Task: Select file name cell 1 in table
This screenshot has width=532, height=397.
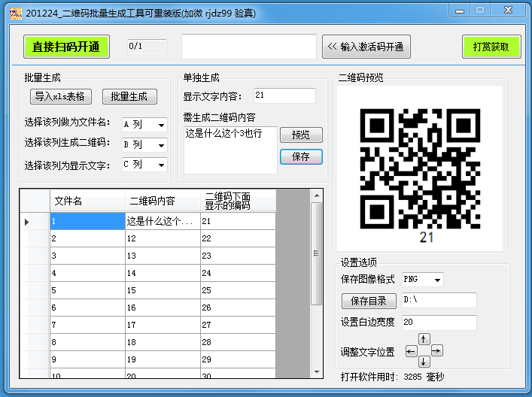Action: click(87, 221)
